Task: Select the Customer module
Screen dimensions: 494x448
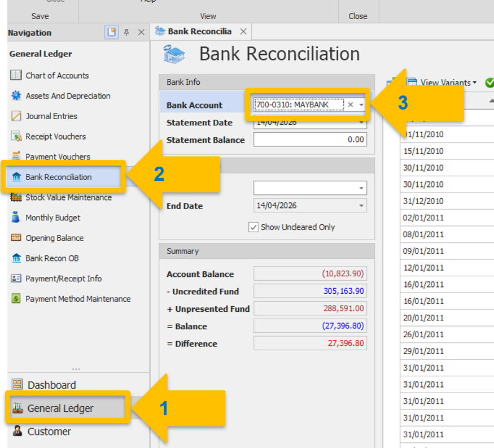Action: pyautogui.click(x=49, y=431)
